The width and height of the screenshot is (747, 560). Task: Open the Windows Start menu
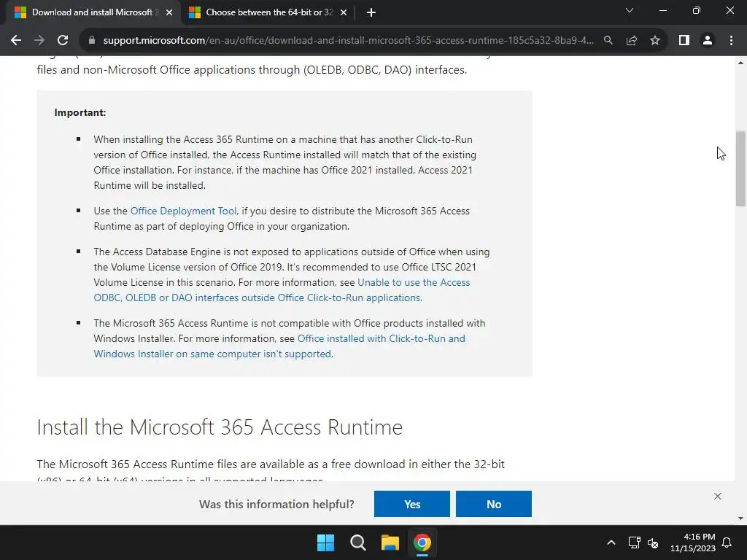point(326,542)
